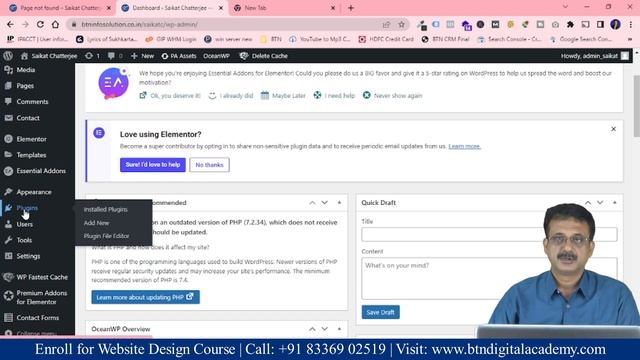The height and width of the screenshot is (360, 640).
Task: Open Saikat Chatterjee site home link
Action: click(49, 56)
